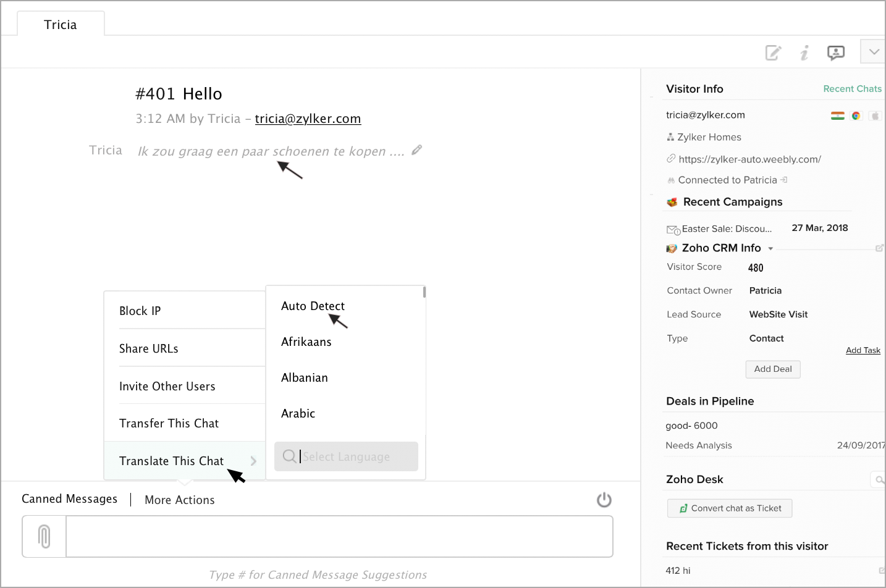Viewport: 886px width, 588px height.
Task: Open More Actions menu
Action: 180,500
